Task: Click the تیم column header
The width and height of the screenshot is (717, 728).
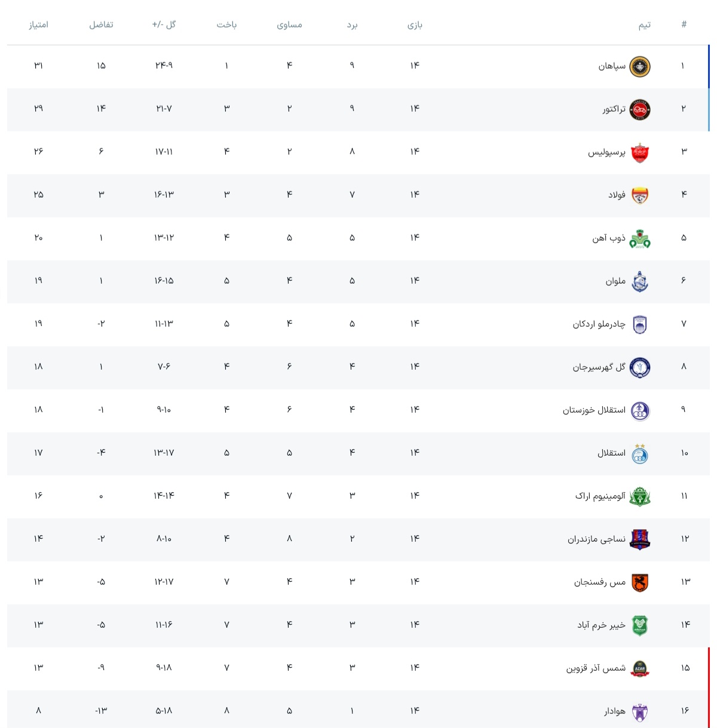Action: [644, 24]
